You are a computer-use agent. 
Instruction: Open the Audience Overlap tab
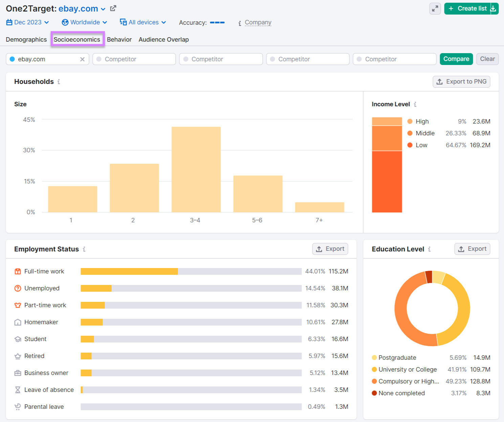click(x=163, y=39)
